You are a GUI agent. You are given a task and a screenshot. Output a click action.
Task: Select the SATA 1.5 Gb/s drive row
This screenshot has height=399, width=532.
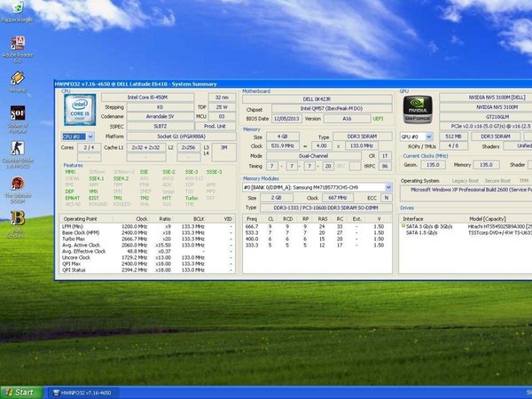point(465,232)
